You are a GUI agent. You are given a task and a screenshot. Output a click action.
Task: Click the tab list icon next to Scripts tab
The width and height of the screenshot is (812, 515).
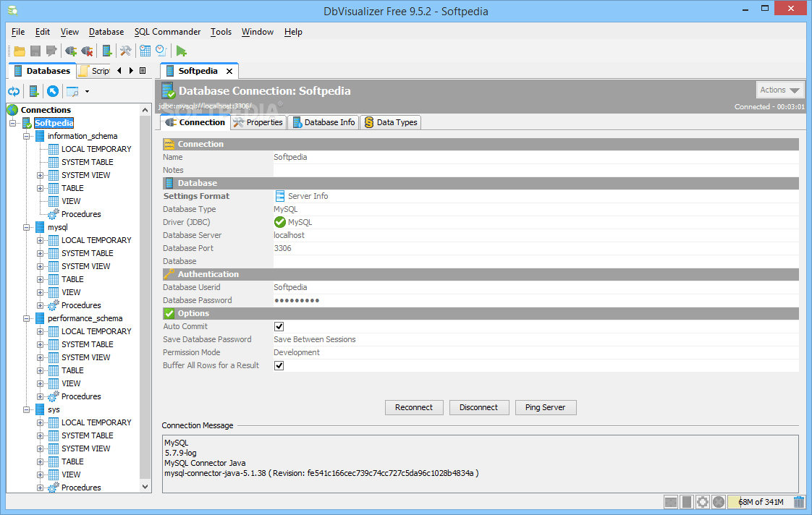(143, 71)
